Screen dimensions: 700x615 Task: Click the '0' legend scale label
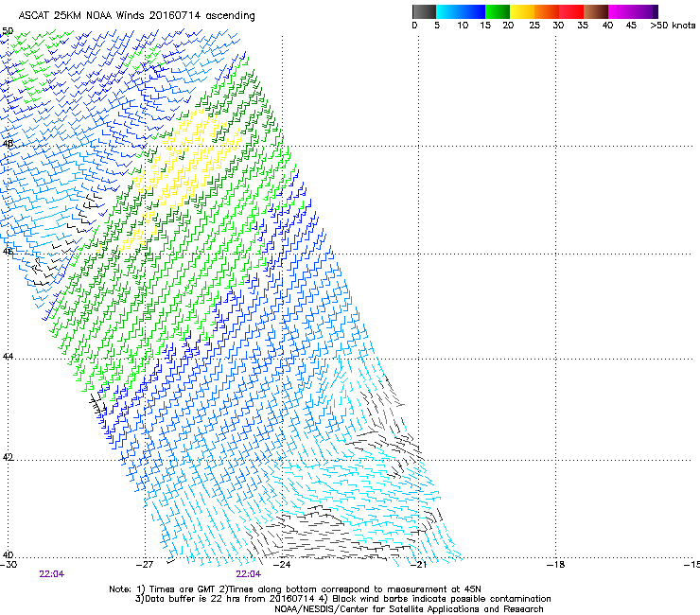tap(414, 26)
